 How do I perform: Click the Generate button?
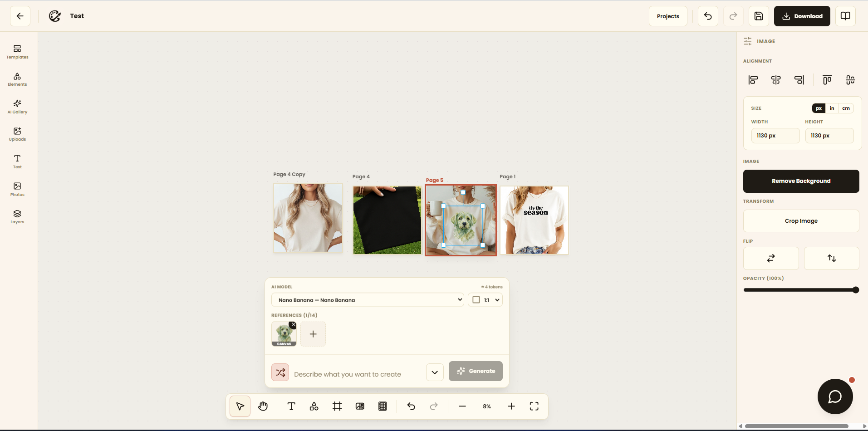[476, 371]
